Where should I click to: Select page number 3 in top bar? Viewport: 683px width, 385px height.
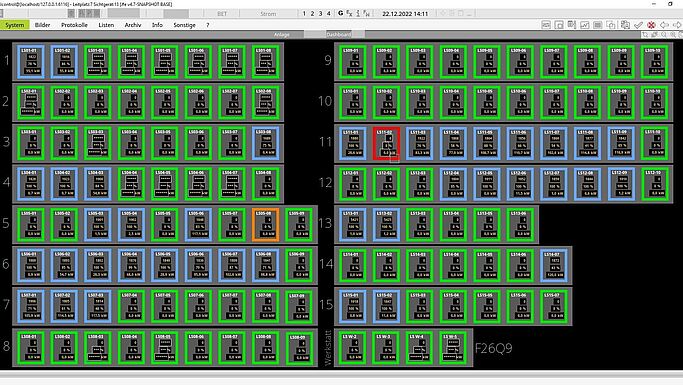321,14
